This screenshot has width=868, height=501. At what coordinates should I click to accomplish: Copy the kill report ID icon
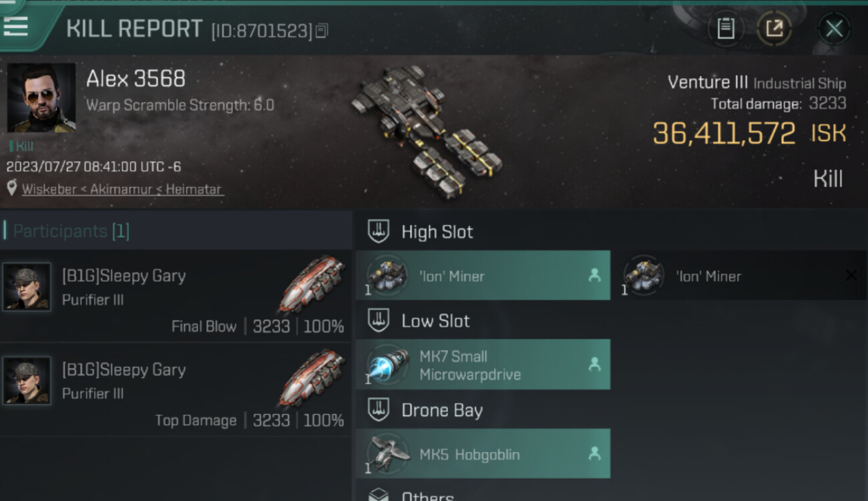click(322, 31)
